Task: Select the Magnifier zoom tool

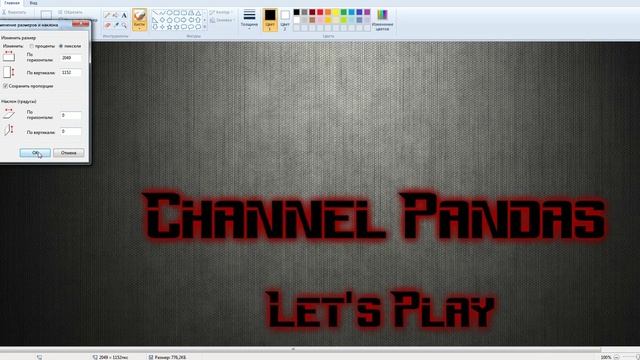Action: (x=124, y=25)
